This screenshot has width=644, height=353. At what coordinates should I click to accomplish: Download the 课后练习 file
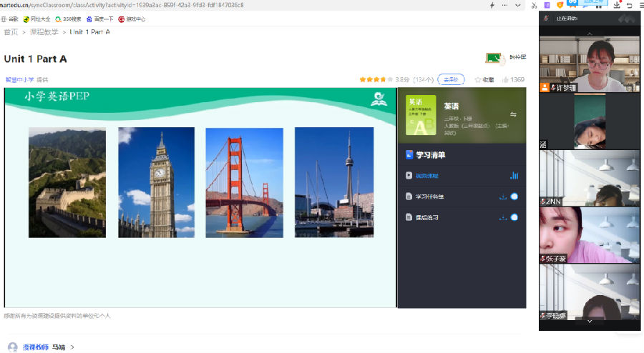502,217
